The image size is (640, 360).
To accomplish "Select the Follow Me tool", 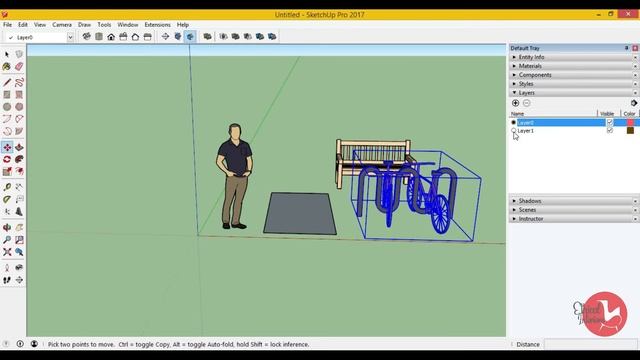I will click(19, 159).
